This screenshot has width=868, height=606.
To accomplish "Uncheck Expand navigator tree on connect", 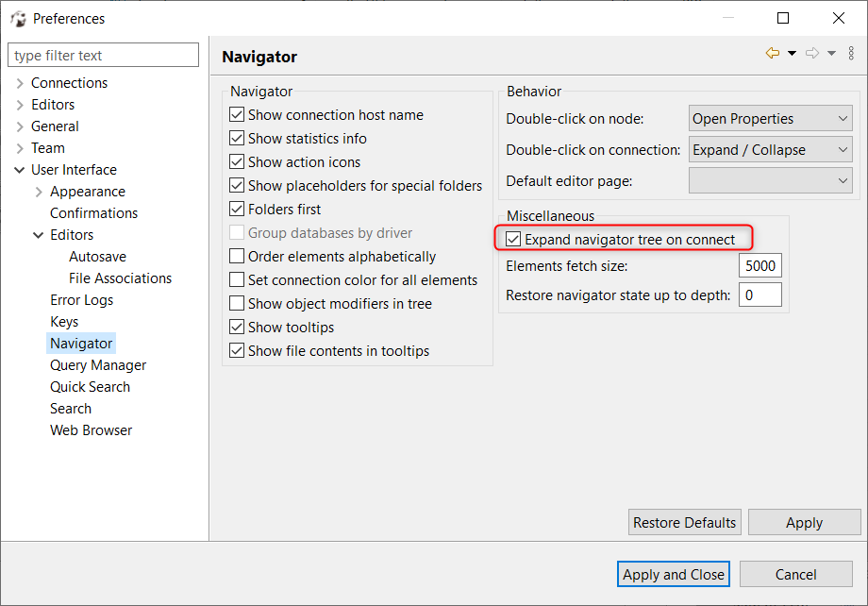I will click(x=512, y=238).
